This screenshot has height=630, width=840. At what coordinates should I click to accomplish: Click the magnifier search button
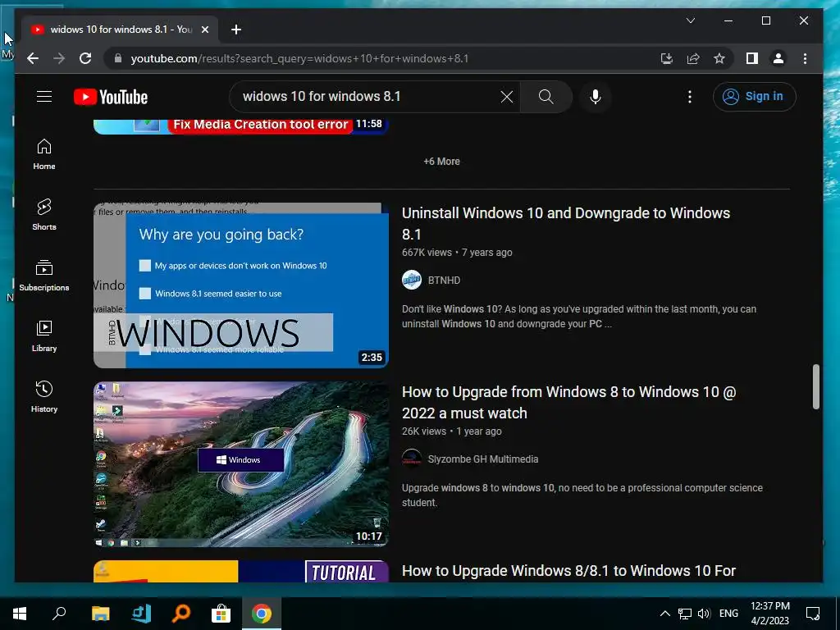(546, 97)
